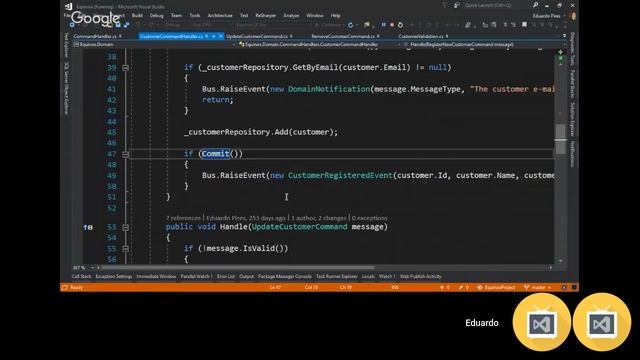640x360 pixels.
Task: Collapse the if Commit block on line 47
Action: (126, 154)
